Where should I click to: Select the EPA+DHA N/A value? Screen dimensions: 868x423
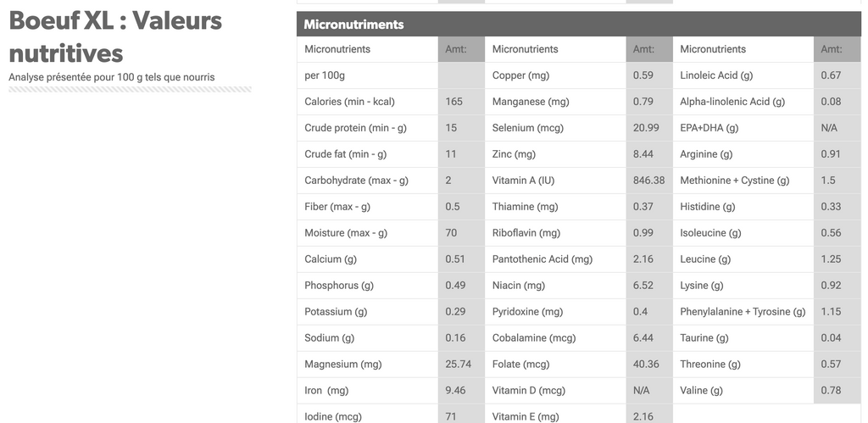(x=829, y=128)
